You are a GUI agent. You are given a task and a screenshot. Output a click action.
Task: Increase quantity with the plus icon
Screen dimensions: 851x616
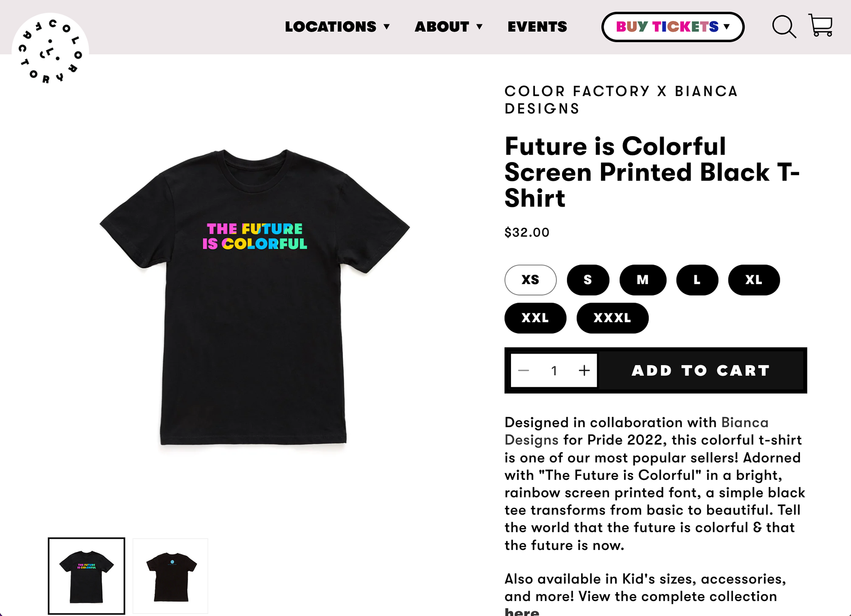coord(584,370)
